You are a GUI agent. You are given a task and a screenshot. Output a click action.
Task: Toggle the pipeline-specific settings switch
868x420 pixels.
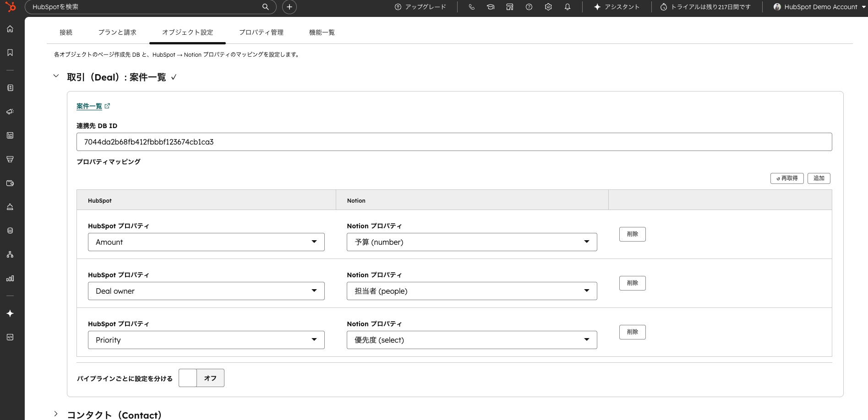tap(202, 378)
